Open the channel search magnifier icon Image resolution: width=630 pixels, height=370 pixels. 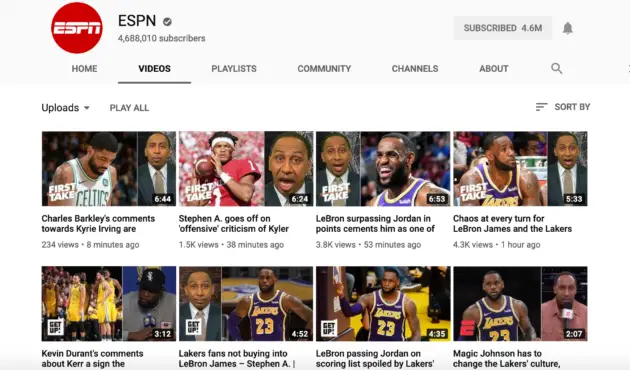(x=556, y=68)
